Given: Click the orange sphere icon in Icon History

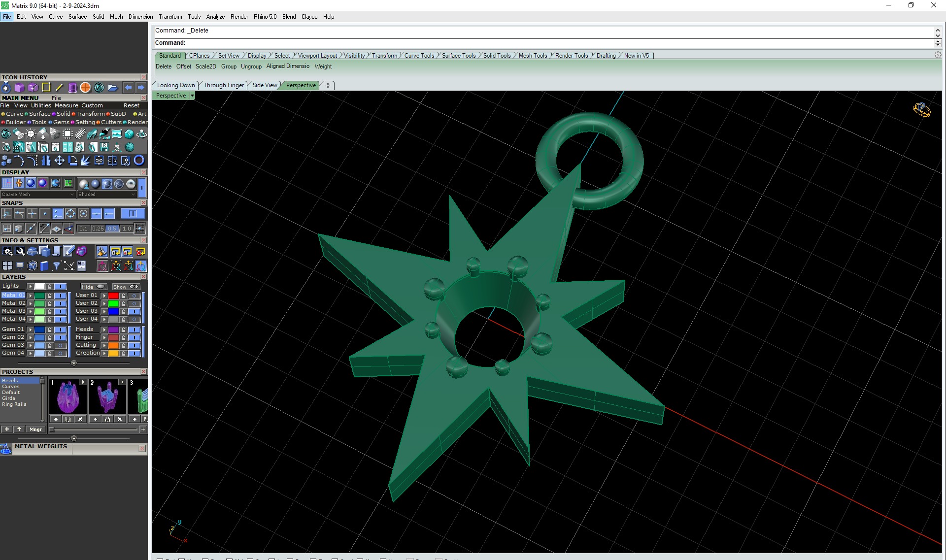Looking at the screenshot, I should point(85,88).
